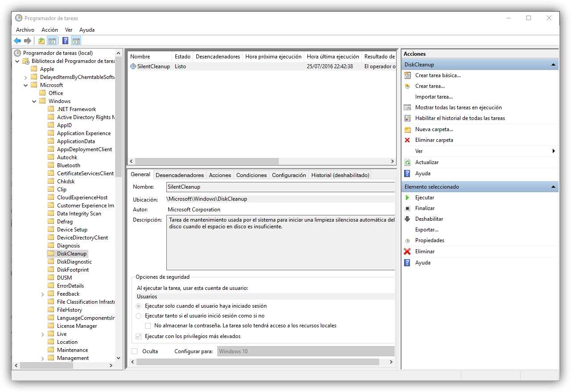The height and width of the screenshot is (392, 571).
Task: Click the Deshabilitar down-arrow icon
Action: click(407, 219)
